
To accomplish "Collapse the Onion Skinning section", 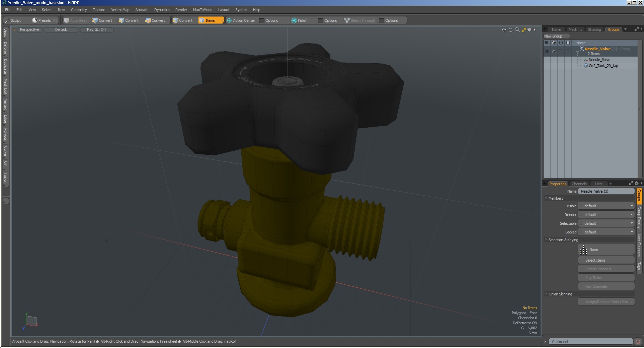I will (x=546, y=294).
